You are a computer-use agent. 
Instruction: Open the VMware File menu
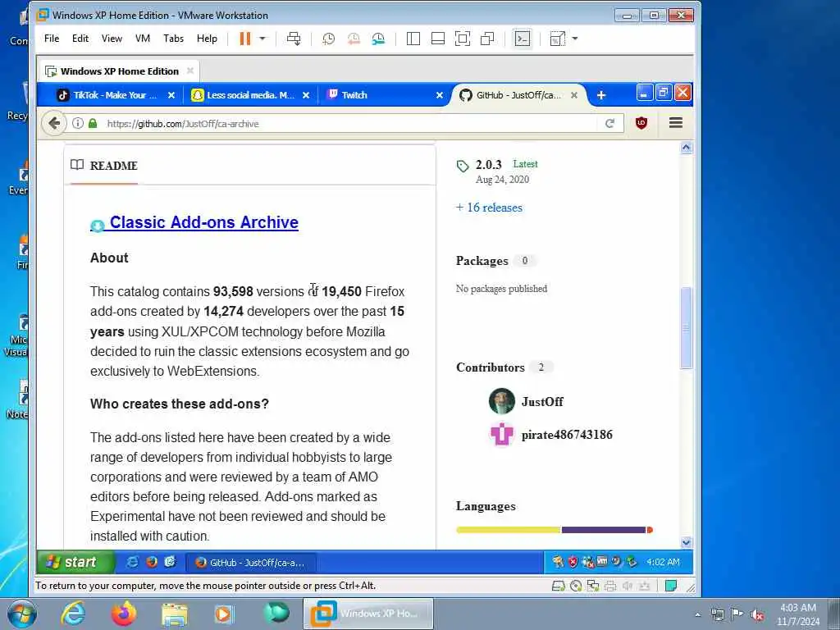(x=52, y=39)
